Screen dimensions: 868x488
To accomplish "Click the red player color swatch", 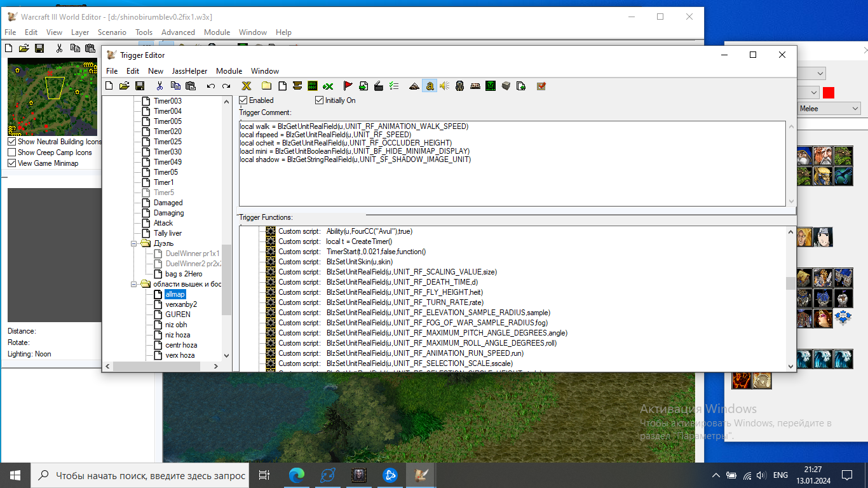I will (x=828, y=93).
